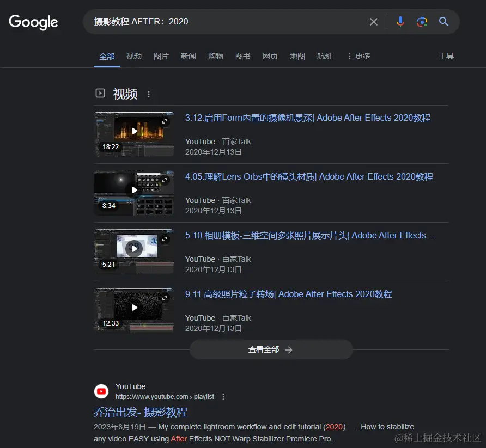Click the 查看全部 button

(x=271, y=349)
